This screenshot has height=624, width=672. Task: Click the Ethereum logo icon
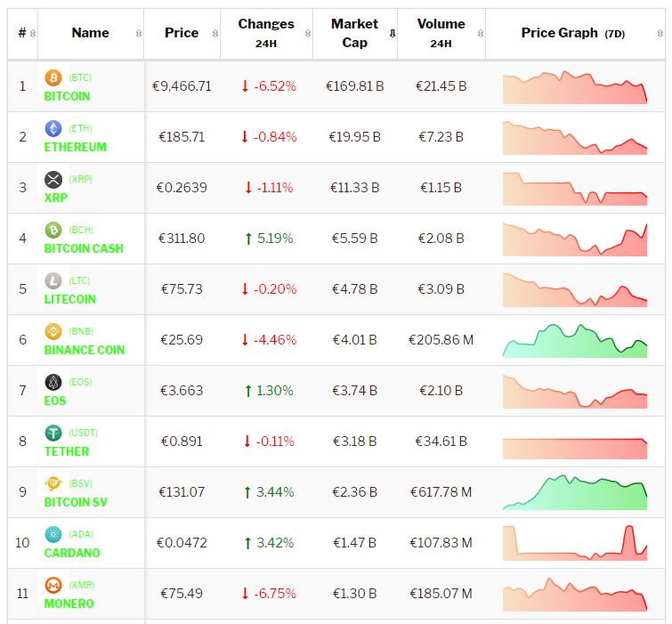pos(53,129)
